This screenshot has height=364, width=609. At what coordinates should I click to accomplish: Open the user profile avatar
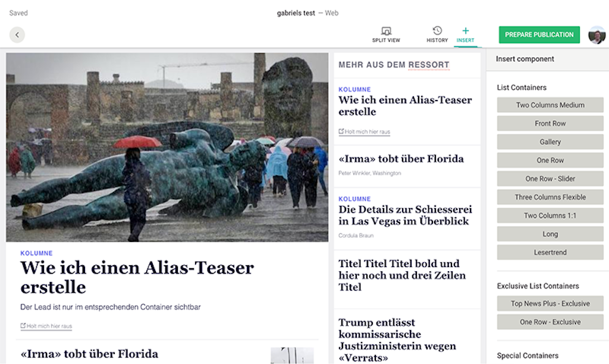point(597,35)
